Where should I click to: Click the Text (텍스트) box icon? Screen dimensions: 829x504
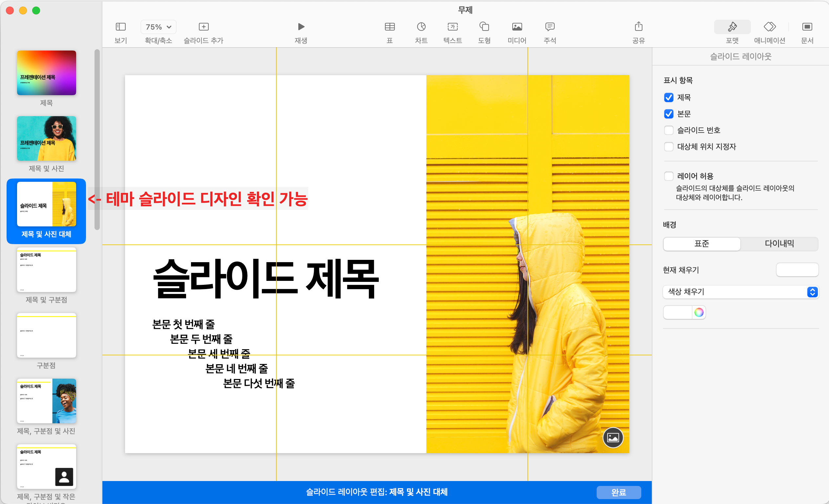click(x=453, y=27)
